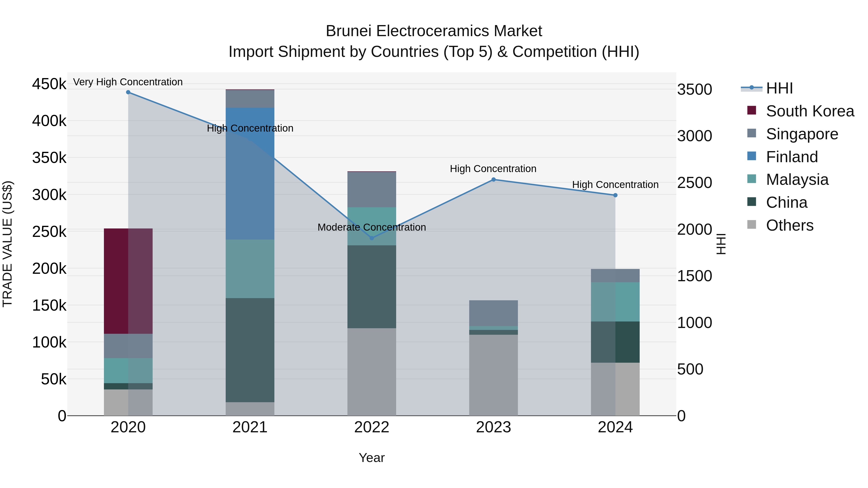Toggle the Singapore legend entry
This screenshot has width=868, height=488.
793,134
